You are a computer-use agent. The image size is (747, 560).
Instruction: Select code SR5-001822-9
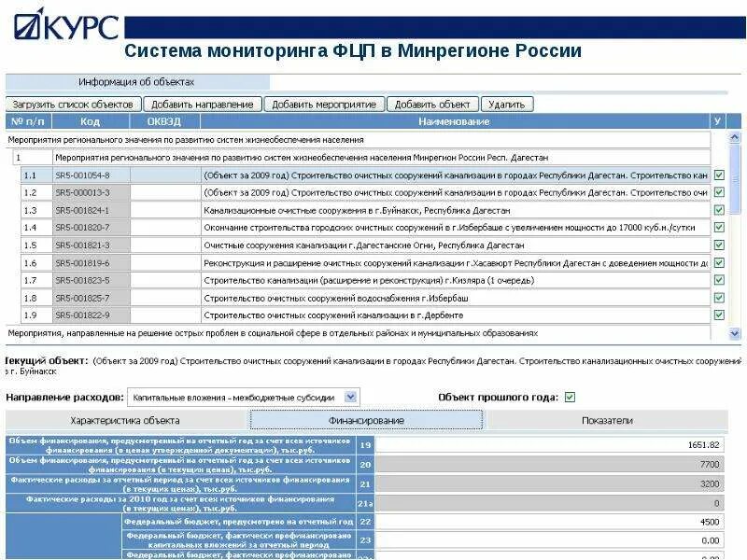click(91, 315)
